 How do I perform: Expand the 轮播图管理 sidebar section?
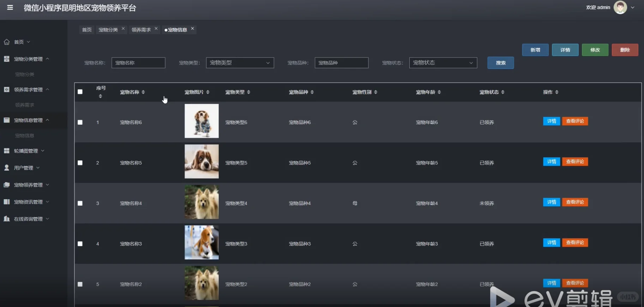(43, 151)
